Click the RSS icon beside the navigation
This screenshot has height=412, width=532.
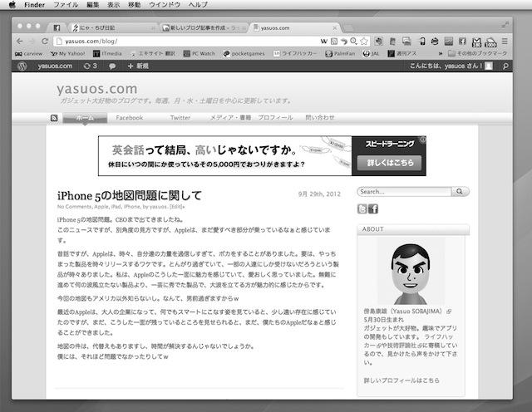(x=54, y=118)
